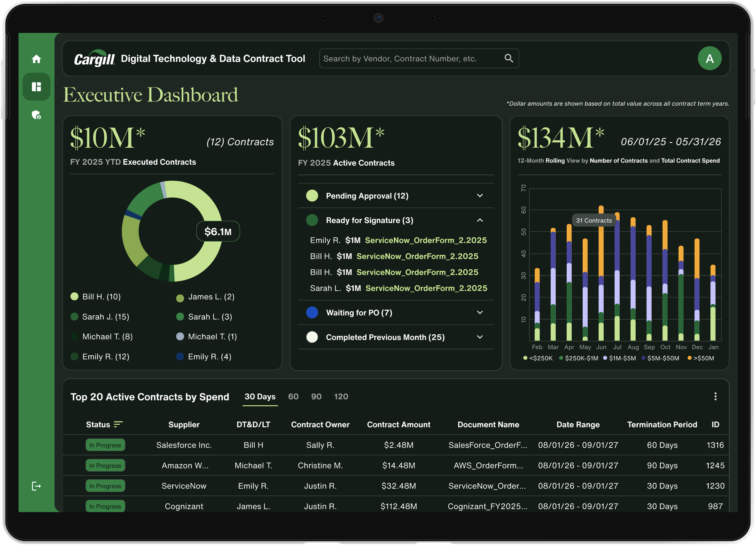Screen dimensions: 756x545
Task: Click In Progress badge for Salesforce Inc.
Action: coord(105,445)
